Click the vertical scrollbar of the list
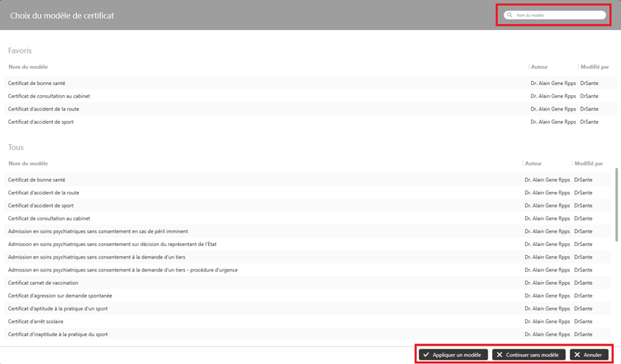 pyautogui.click(x=617, y=205)
